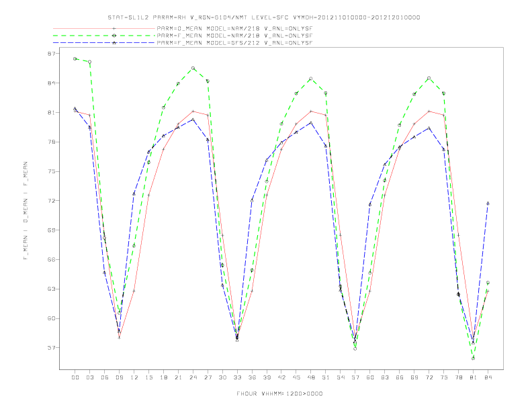This screenshot has width=532, height=411.
Task: Click y-axis tick value 78
Action: (53, 142)
